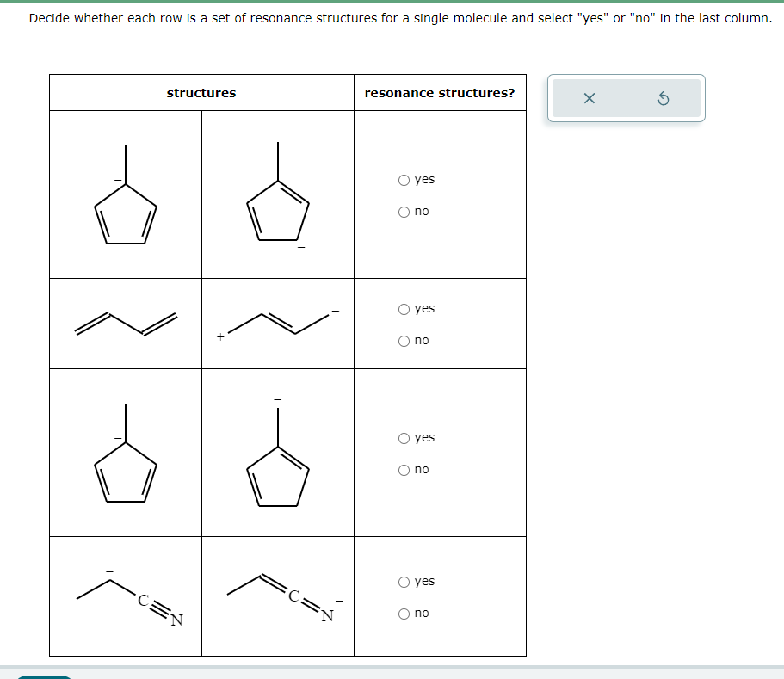Select "no" for the nitrile compound row
Viewport: 784px width, 679px height.
(x=403, y=613)
